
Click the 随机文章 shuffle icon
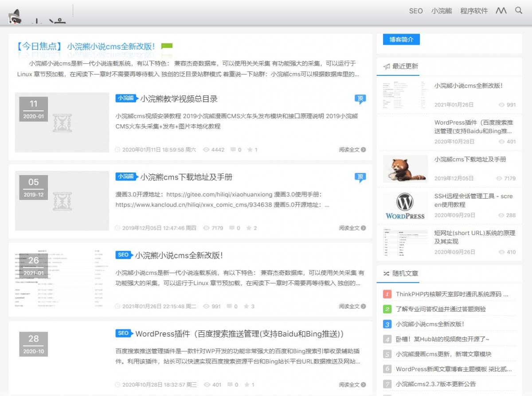tap(387, 274)
